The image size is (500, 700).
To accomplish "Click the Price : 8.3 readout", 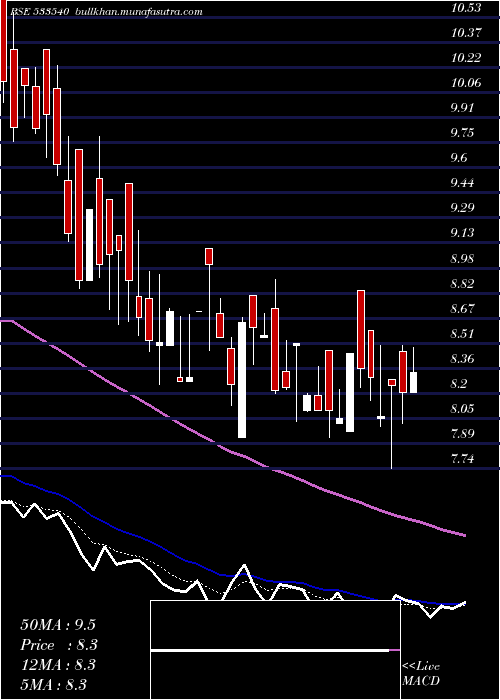I will click(x=59, y=645).
